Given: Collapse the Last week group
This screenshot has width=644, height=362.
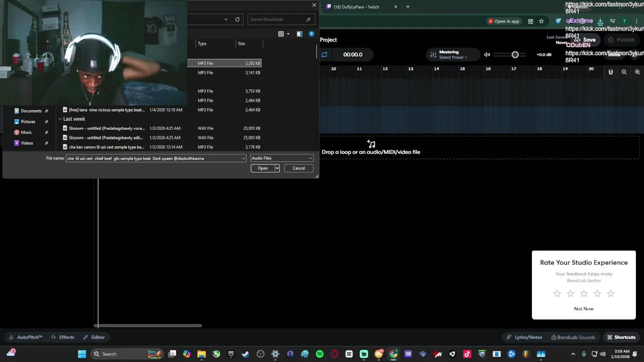Looking at the screenshot, I should point(60,119).
